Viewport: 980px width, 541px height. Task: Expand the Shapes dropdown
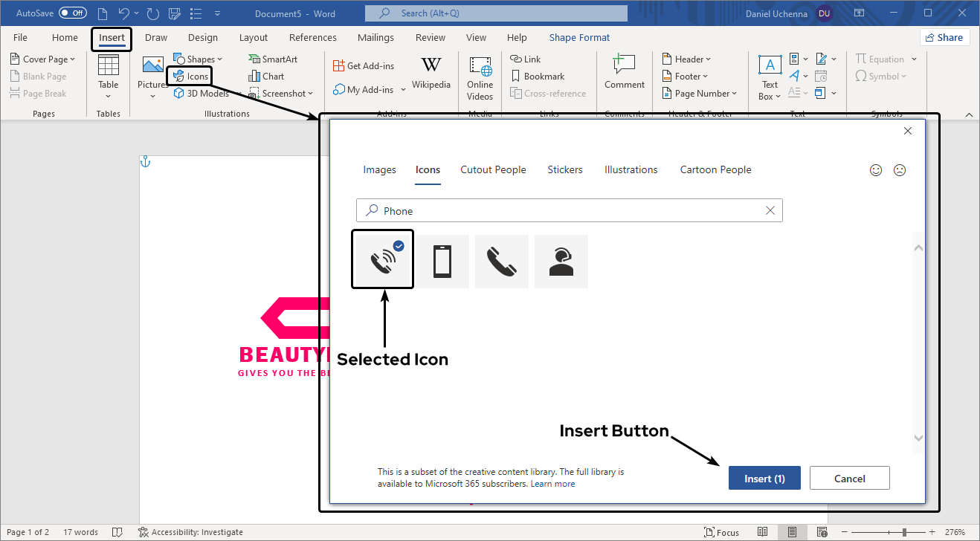(x=199, y=59)
